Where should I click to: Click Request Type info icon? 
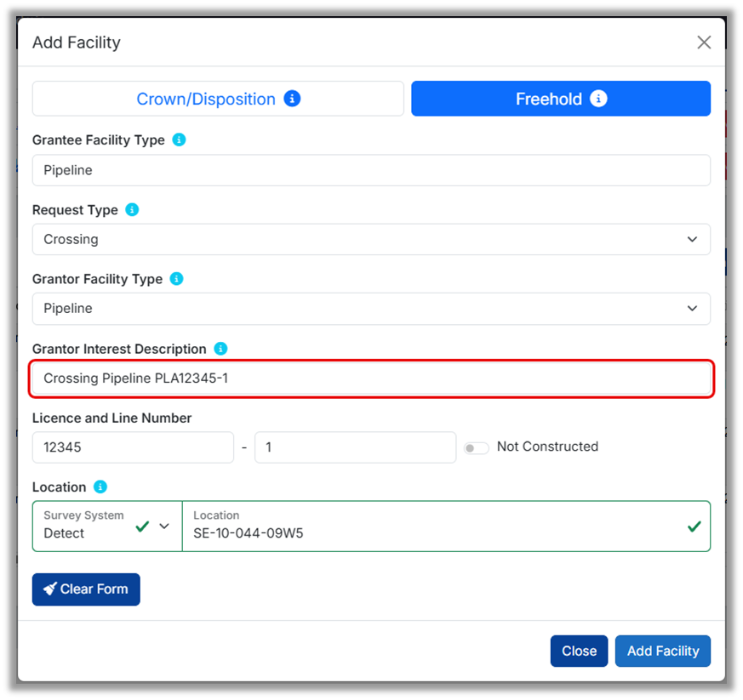tap(132, 209)
